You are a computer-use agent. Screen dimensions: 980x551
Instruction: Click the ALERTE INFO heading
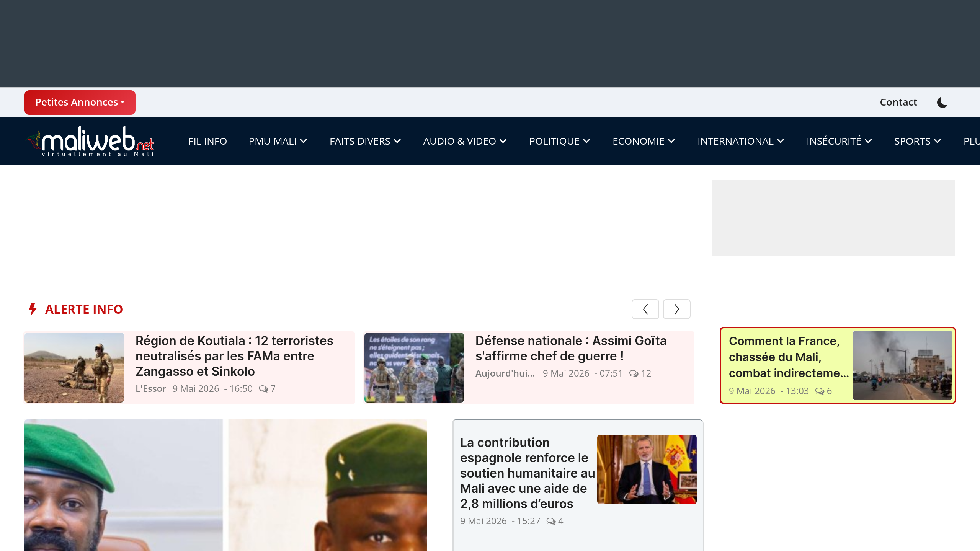pyautogui.click(x=84, y=309)
